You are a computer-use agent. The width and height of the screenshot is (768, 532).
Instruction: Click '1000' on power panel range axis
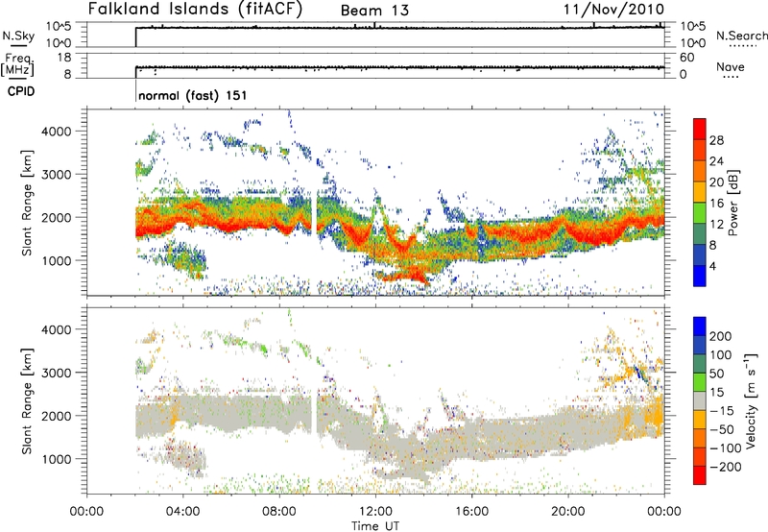pyautogui.click(x=56, y=260)
